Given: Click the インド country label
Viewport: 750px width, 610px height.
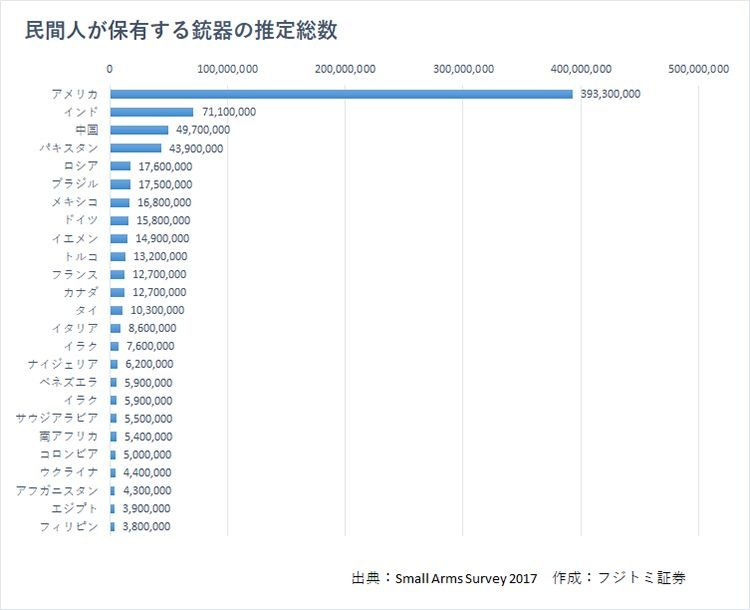Looking at the screenshot, I should 80,112.
